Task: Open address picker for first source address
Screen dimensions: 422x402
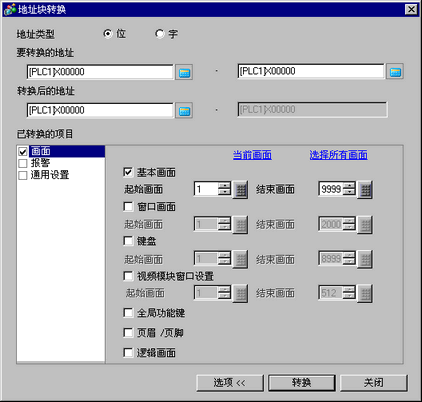Action: point(184,72)
